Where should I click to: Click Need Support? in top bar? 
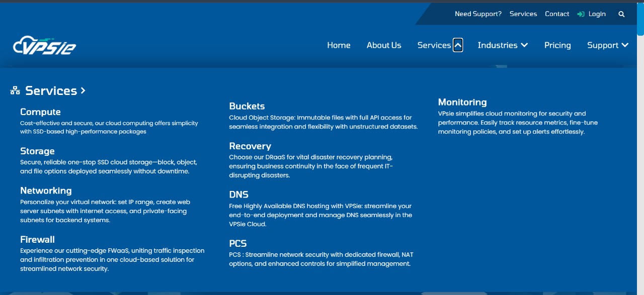click(478, 14)
